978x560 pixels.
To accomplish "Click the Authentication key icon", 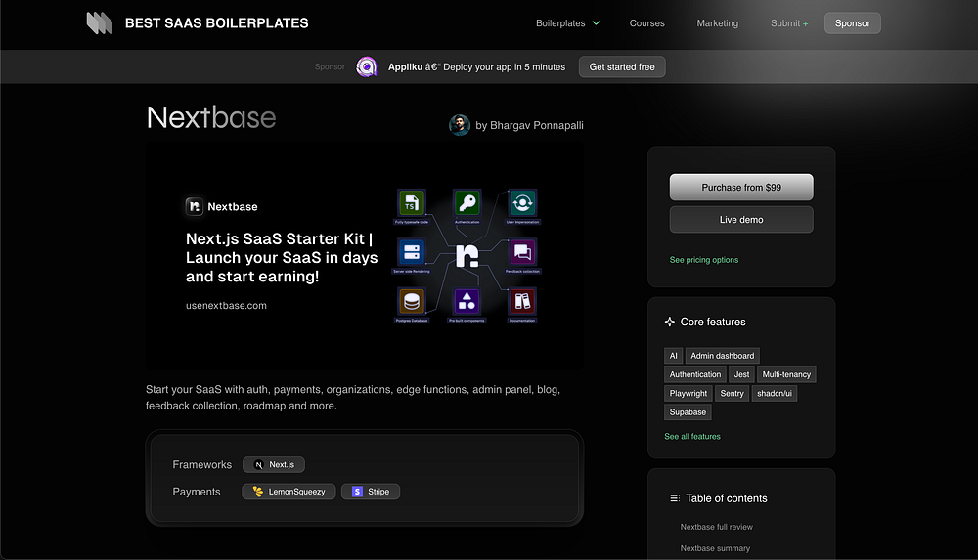I will click(467, 202).
